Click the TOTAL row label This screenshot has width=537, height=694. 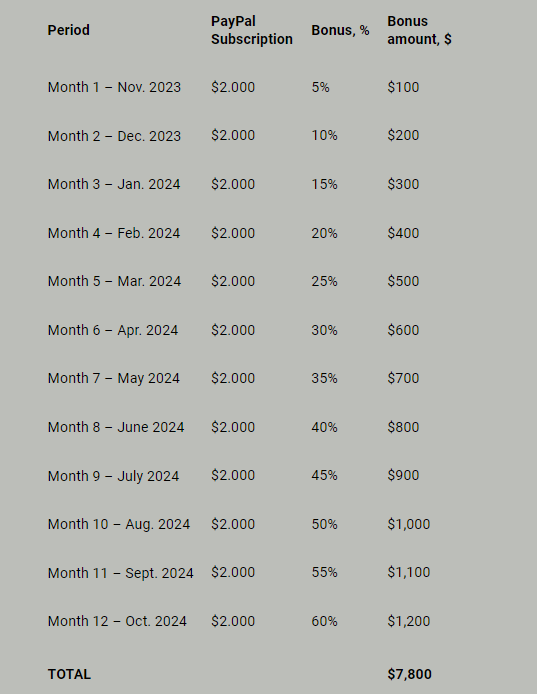[x=69, y=675]
